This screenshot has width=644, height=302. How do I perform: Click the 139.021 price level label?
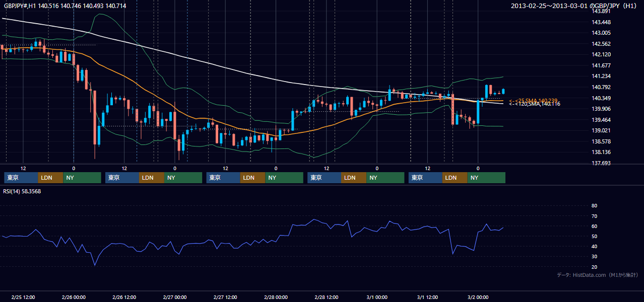click(601, 130)
